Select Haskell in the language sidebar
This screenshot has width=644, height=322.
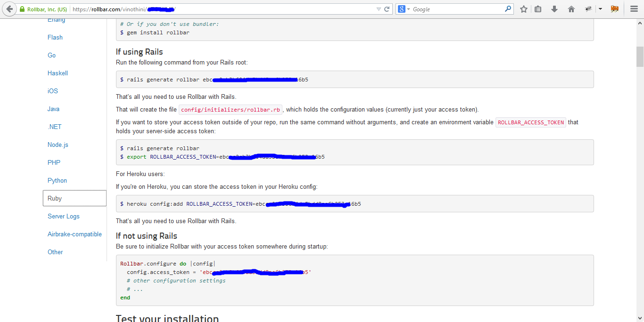coord(58,73)
